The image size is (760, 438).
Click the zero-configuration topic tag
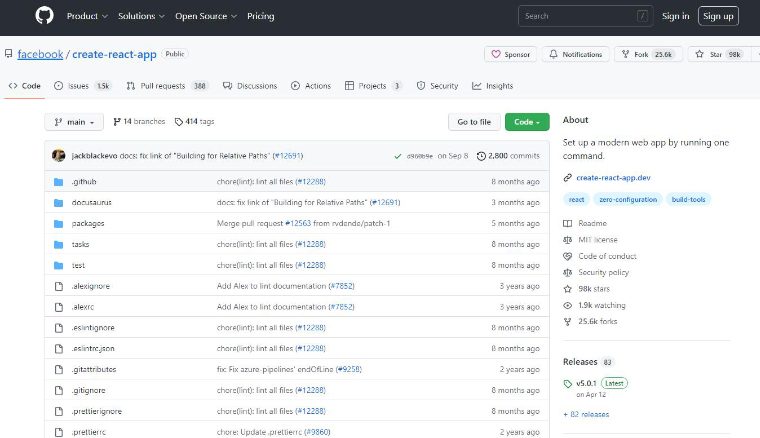628,200
